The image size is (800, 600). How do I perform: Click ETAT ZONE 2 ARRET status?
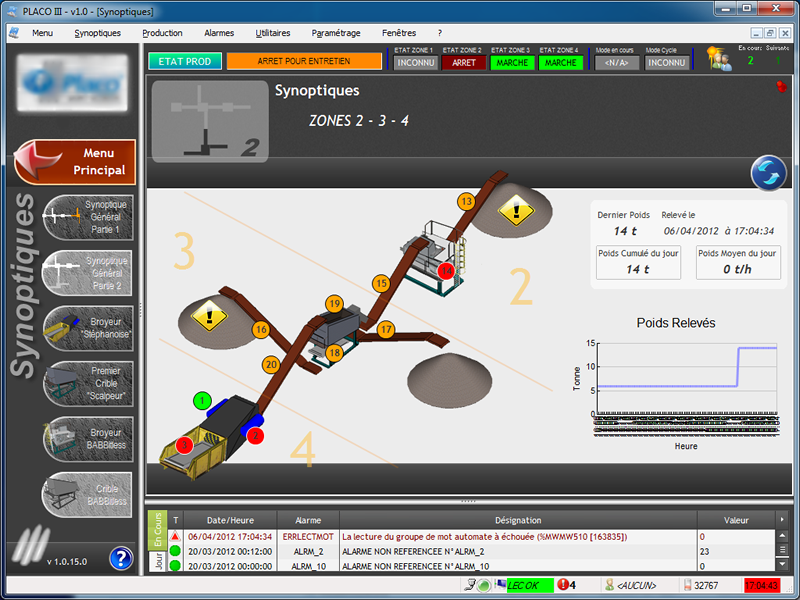click(464, 62)
